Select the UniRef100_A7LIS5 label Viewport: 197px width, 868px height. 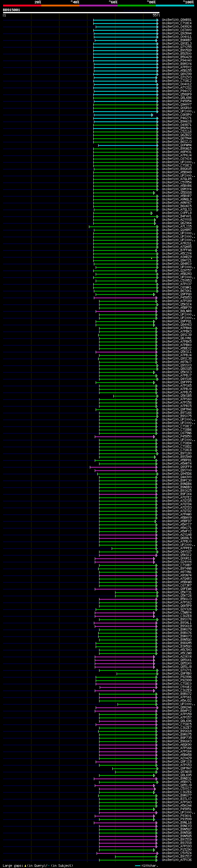pyautogui.click(x=177, y=226)
